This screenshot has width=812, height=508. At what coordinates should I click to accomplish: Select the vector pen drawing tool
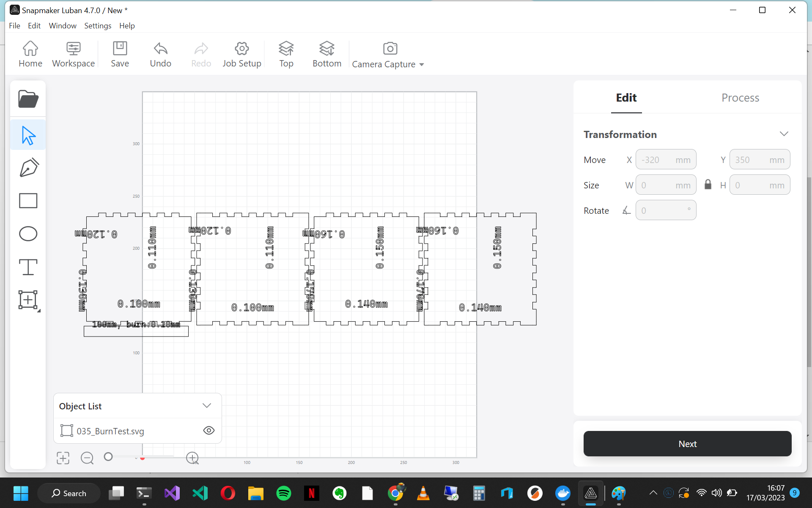pos(27,167)
